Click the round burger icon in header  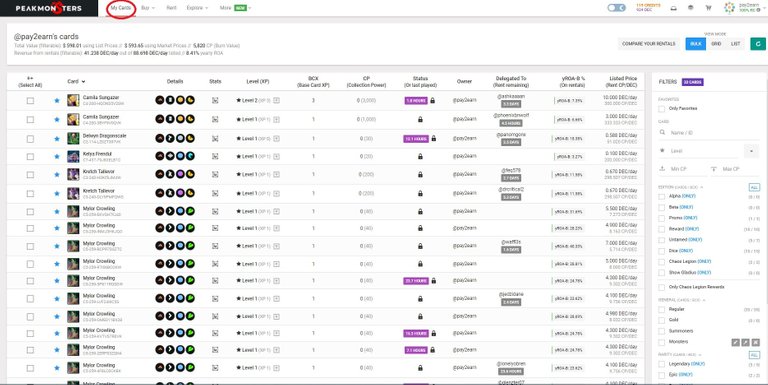coord(691,8)
